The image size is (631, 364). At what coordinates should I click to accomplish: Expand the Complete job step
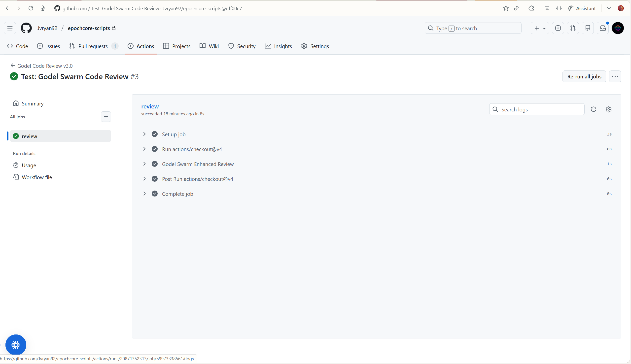(x=144, y=194)
